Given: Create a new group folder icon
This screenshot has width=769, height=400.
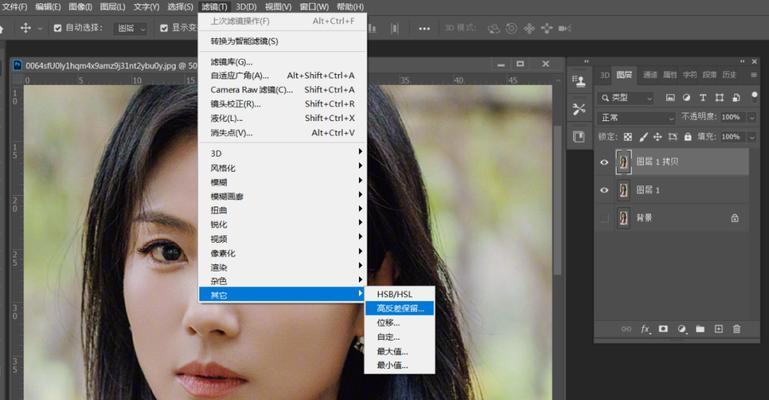Looking at the screenshot, I should click(x=700, y=329).
